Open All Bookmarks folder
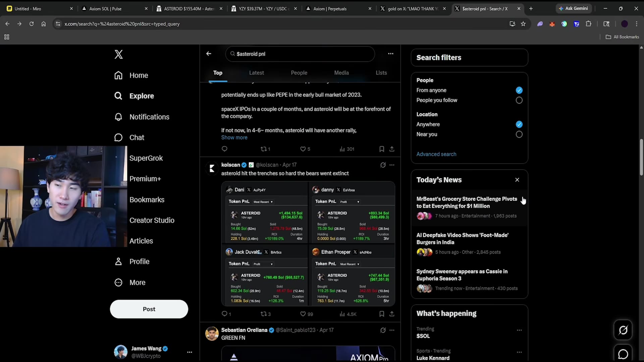The height and width of the screenshot is (362, 644). 623,37
